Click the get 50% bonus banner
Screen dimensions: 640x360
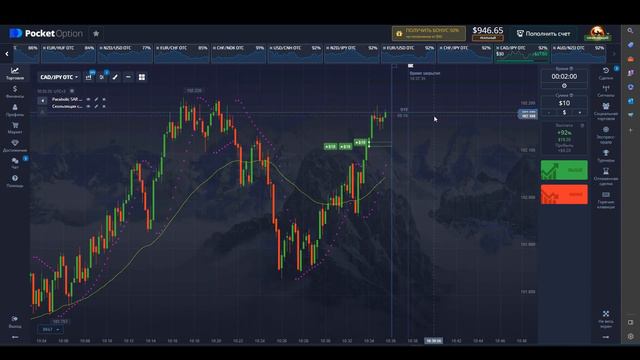[429, 33]
